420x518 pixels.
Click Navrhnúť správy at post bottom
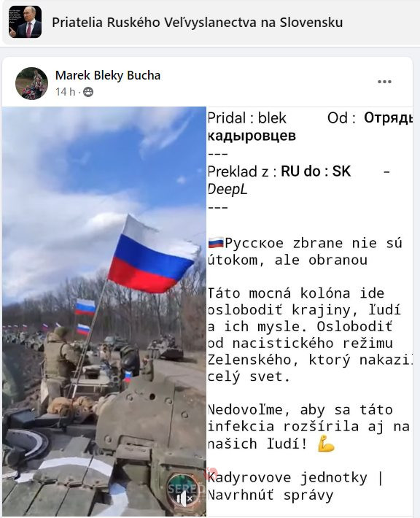(271, 495)
